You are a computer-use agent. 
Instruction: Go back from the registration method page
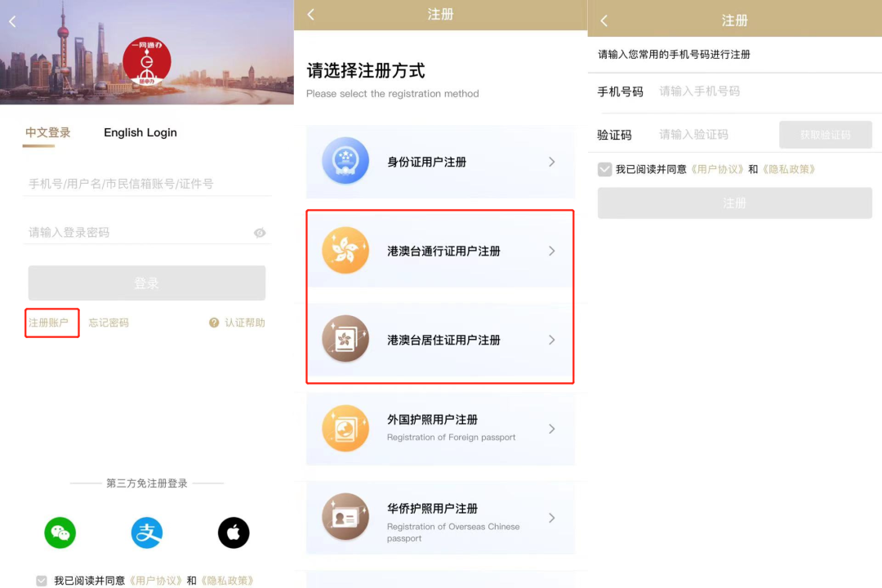click(311, 15)
